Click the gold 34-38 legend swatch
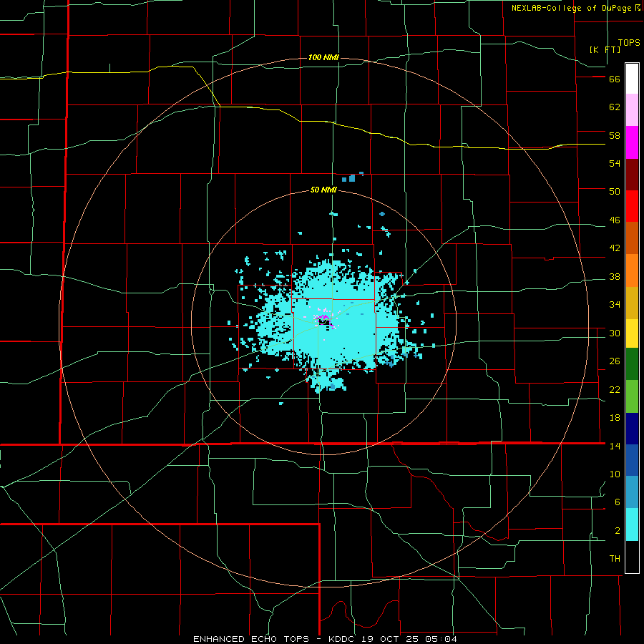The height and width of the screenshot is (644, 644). [x=632, y=302]
